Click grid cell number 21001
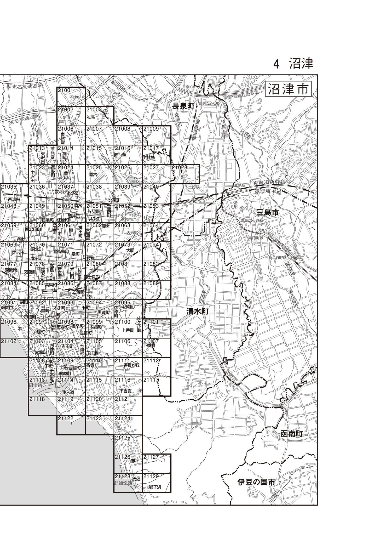 pyautogui.click(x=66, y=90)
